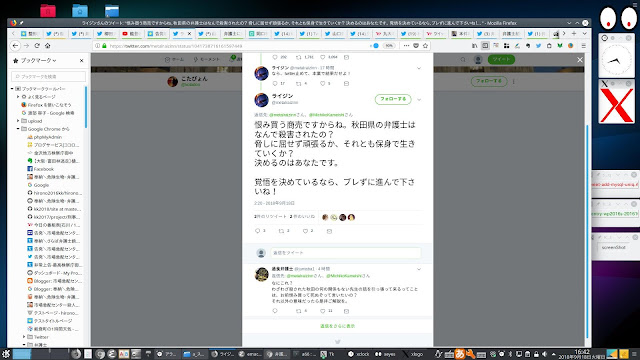This screenshot has height=360, width=640.
Task: Open Firefox home page icon
Action: (48, 46)
